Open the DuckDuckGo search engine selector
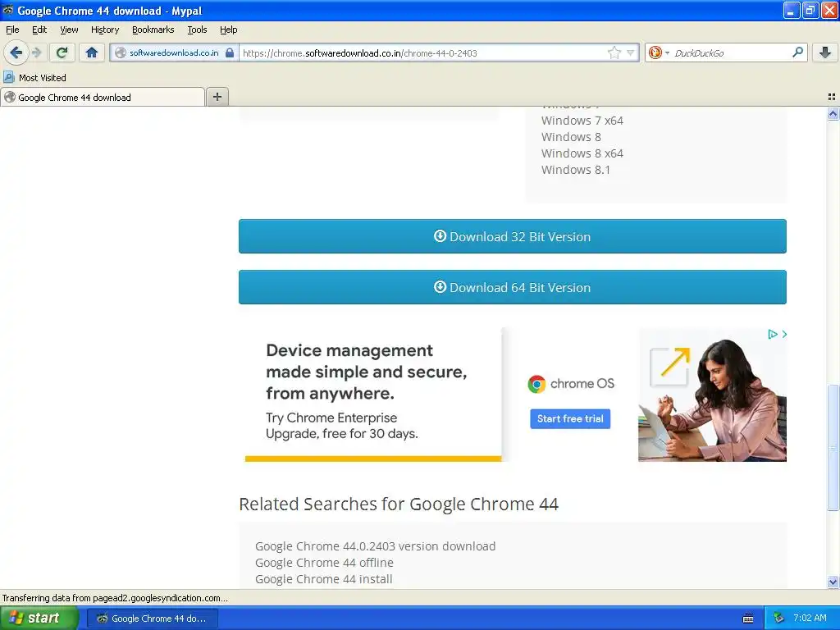Viewport: 840px width, 630px height. (x=659, y=52)
